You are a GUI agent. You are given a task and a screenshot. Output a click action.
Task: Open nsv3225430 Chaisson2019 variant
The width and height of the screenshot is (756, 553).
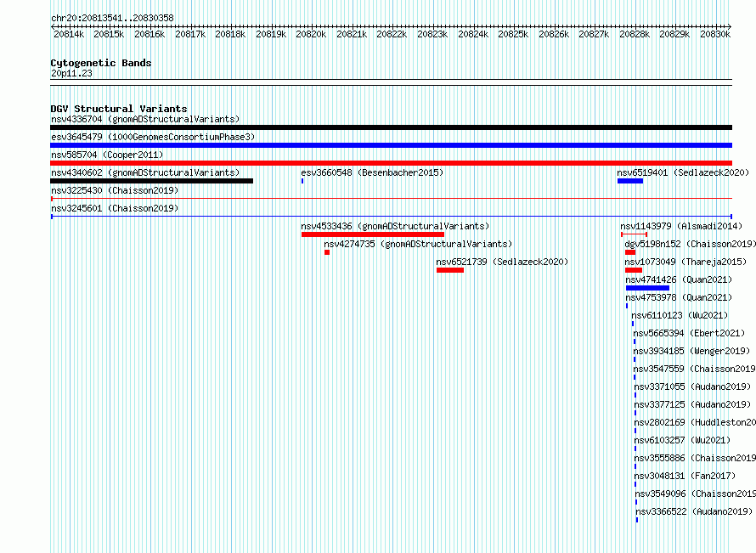coord(115,190)
